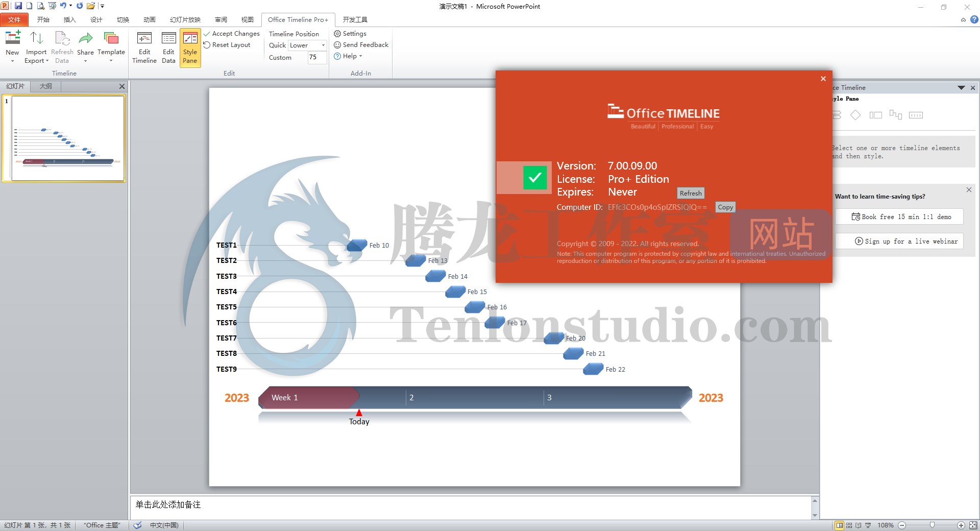This screenshot has width=980, height=531.
Task: Close the About Office Timeline dialog
Action: [x=823, y=79]
